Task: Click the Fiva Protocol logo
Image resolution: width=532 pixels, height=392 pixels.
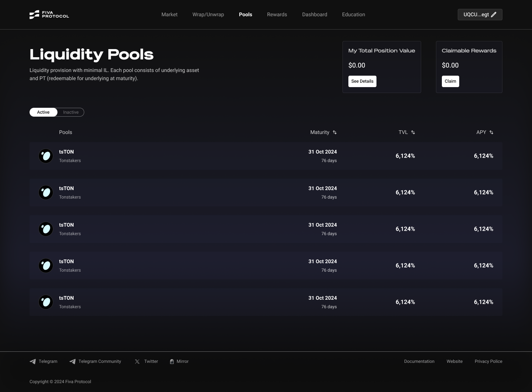Action: tap(49, 14)
